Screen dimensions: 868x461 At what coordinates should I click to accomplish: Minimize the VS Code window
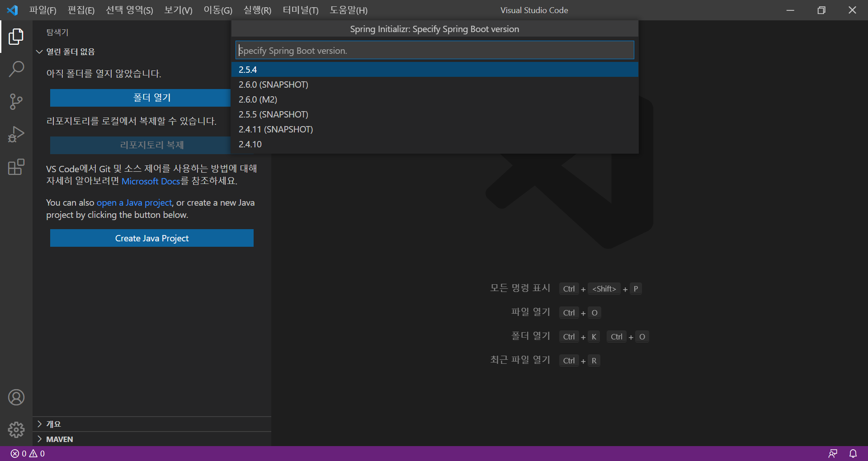pyautogui.click(x=790, y=10)
